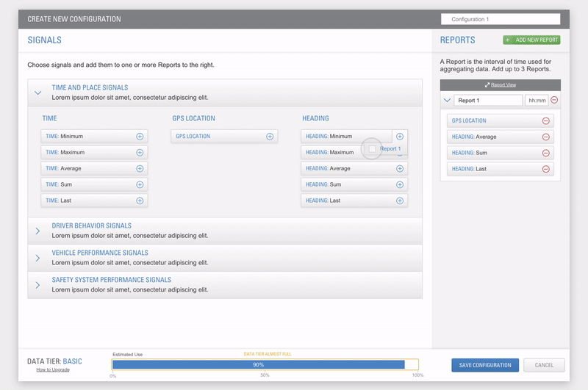
Task: Click Add New Report button
Action: click(x=531, y=40)
